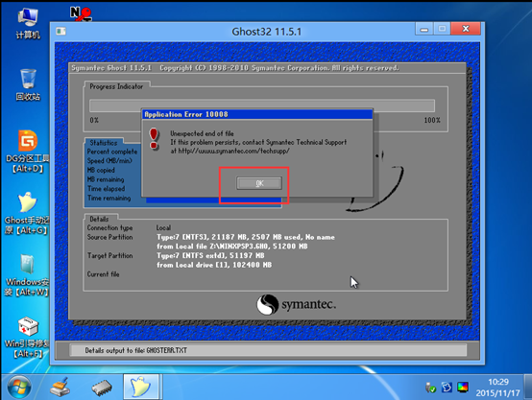Open the paintbrush scanner taskbar icon

click(60, 388)
